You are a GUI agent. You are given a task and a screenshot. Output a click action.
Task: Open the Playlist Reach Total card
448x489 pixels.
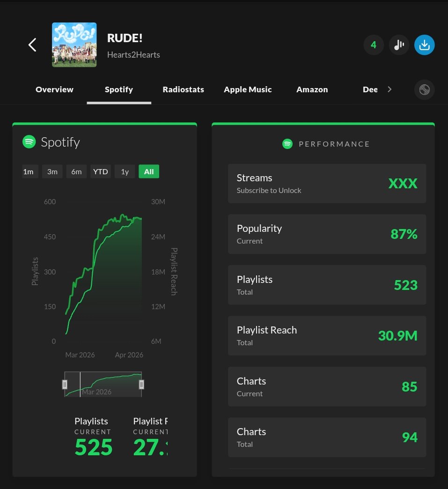327,335
